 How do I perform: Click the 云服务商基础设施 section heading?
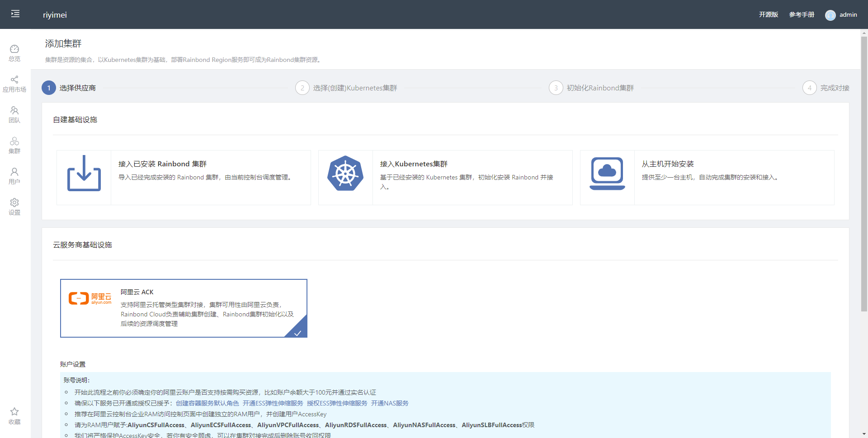click(x=82, y=245)
